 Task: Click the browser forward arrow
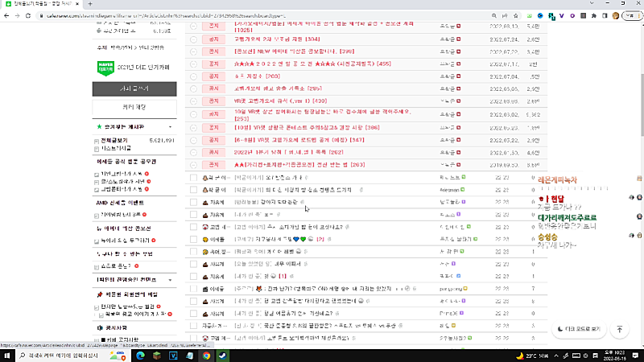(17, 15)
